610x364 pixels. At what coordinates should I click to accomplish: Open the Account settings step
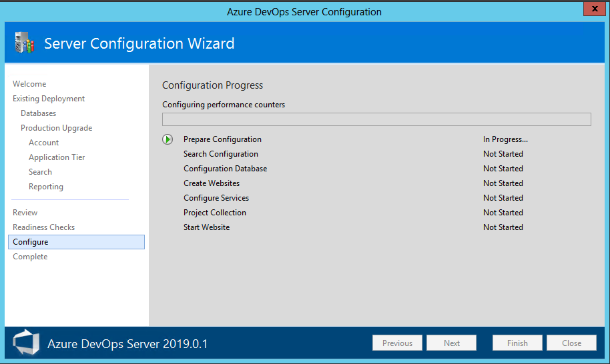click(x=43, y=143)
